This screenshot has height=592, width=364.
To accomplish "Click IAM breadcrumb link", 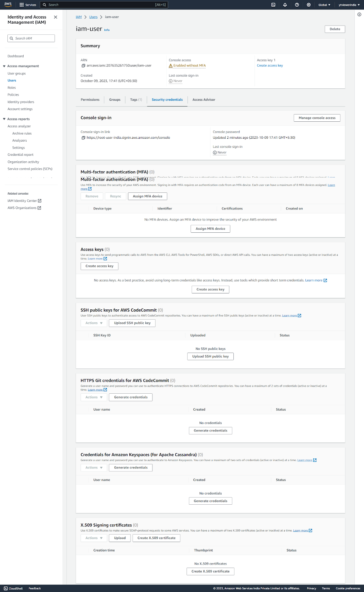I will [x=79, y=17].
